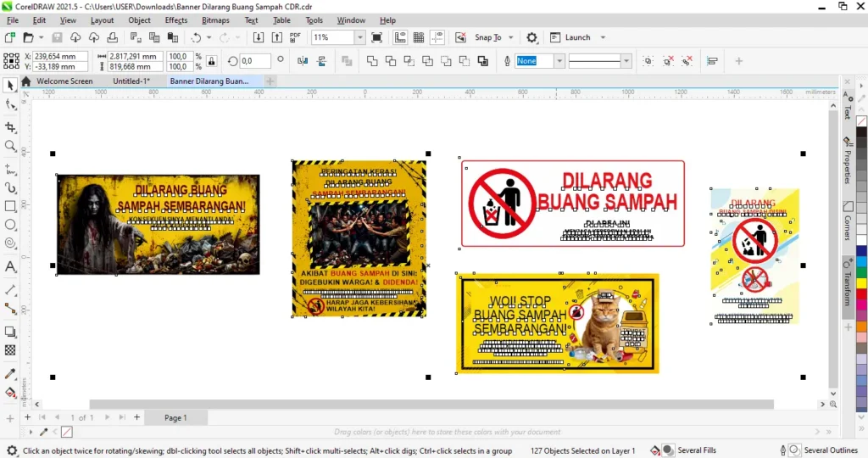Select the Pick tool in toolbox
Image resolution: width=868 pixels, height=458 pixels.
(x=10, y=86)
